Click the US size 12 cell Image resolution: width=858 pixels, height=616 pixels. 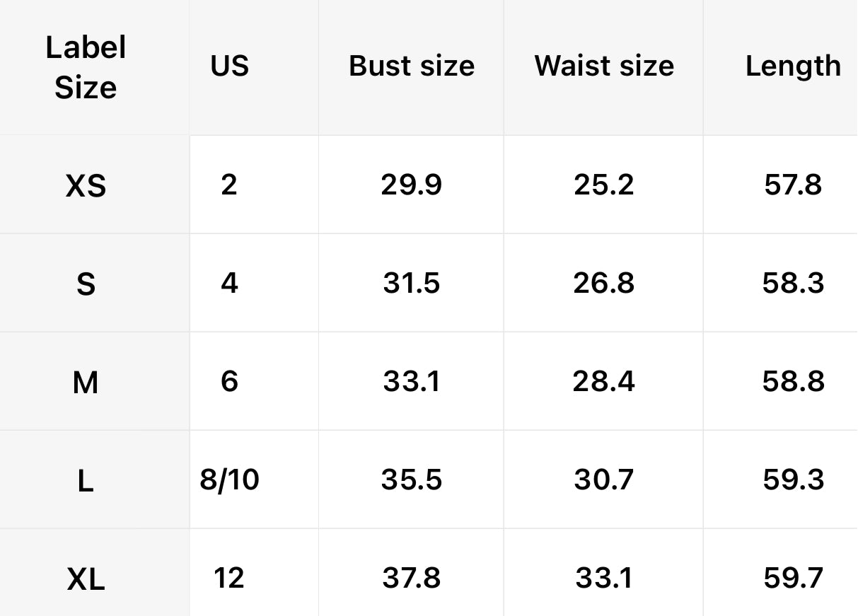[229, 578]
